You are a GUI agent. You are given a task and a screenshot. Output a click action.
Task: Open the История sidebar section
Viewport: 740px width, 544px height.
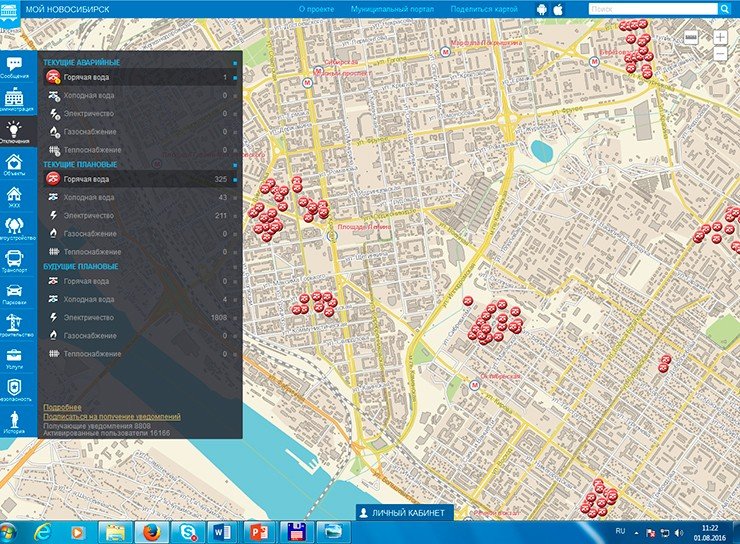pyautogui.click(x=14, y=421)
